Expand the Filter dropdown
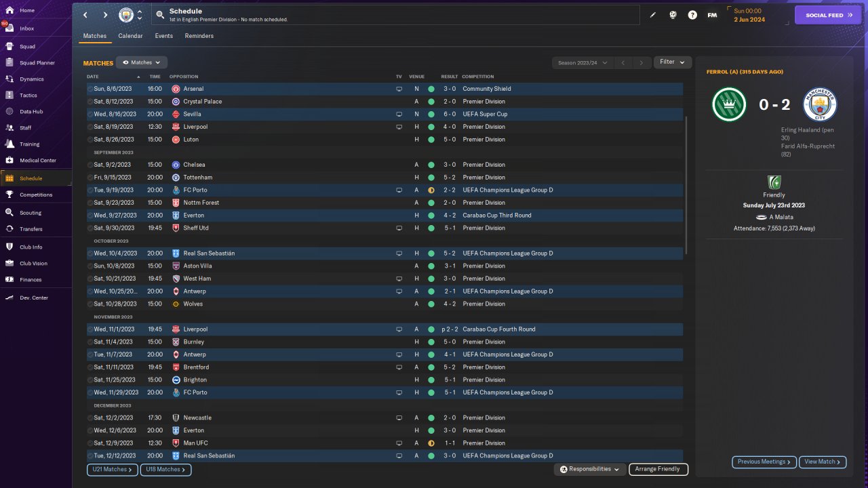This screenshot has width=868, height=488. [x=673, y=62]
